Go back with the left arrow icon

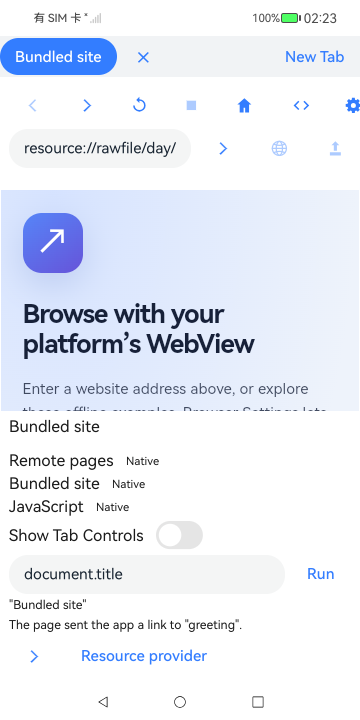click(x=33, y=106)
